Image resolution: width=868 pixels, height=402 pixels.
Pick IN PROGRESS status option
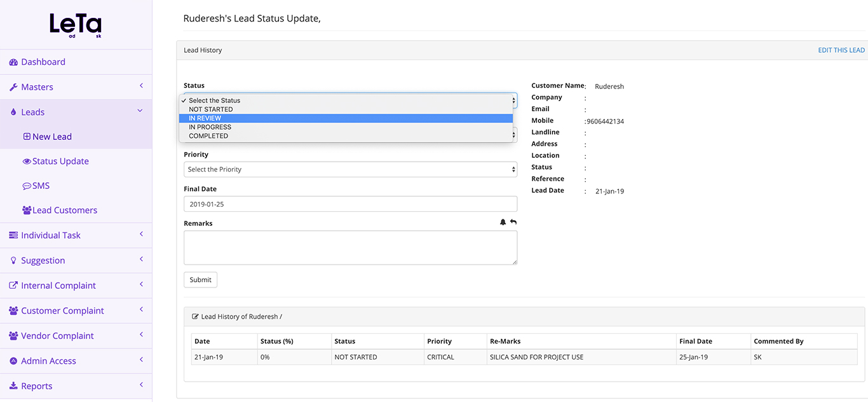[x=210, y=127]
